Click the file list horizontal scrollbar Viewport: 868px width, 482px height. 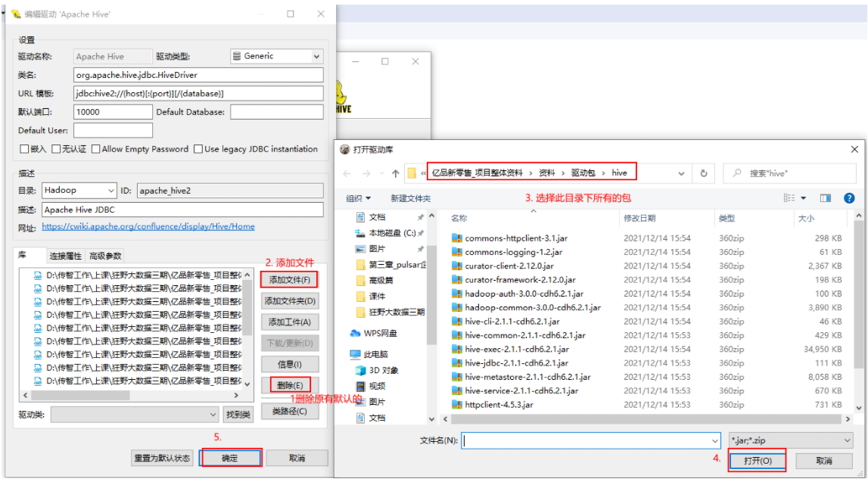click(x=646, y=419)
